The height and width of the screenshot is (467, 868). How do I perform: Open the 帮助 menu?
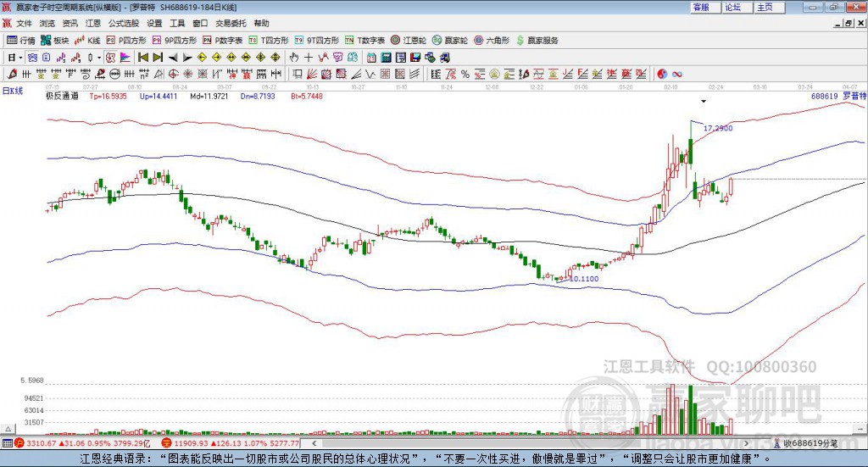pos(261,23)
